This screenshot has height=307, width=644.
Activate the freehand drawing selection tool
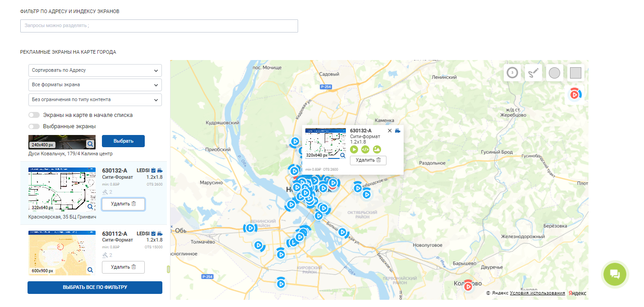(x=534, y=72)
